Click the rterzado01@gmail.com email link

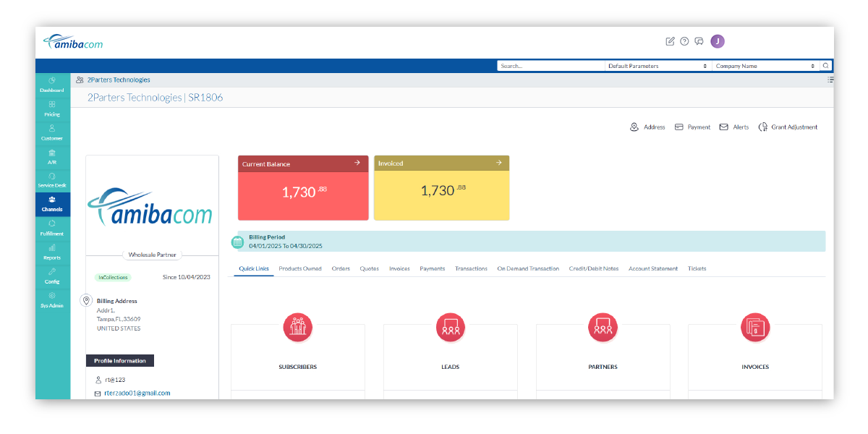[x=137, y=393]
